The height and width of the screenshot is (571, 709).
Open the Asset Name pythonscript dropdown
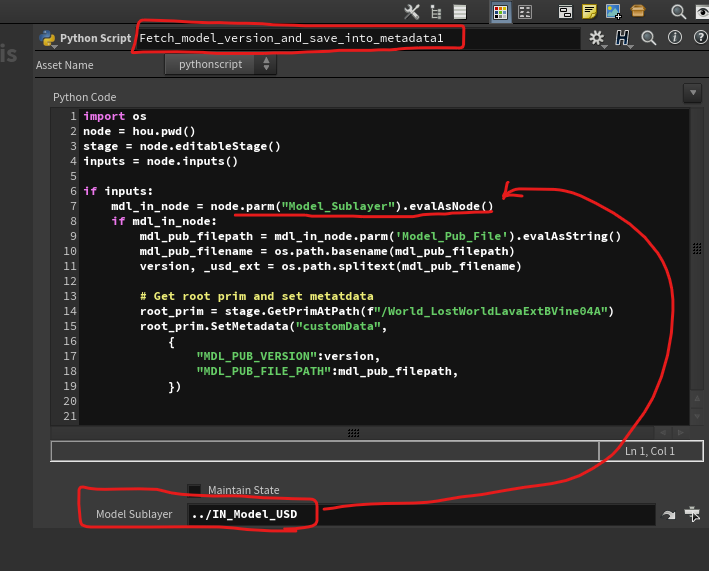tap(220, 64)
